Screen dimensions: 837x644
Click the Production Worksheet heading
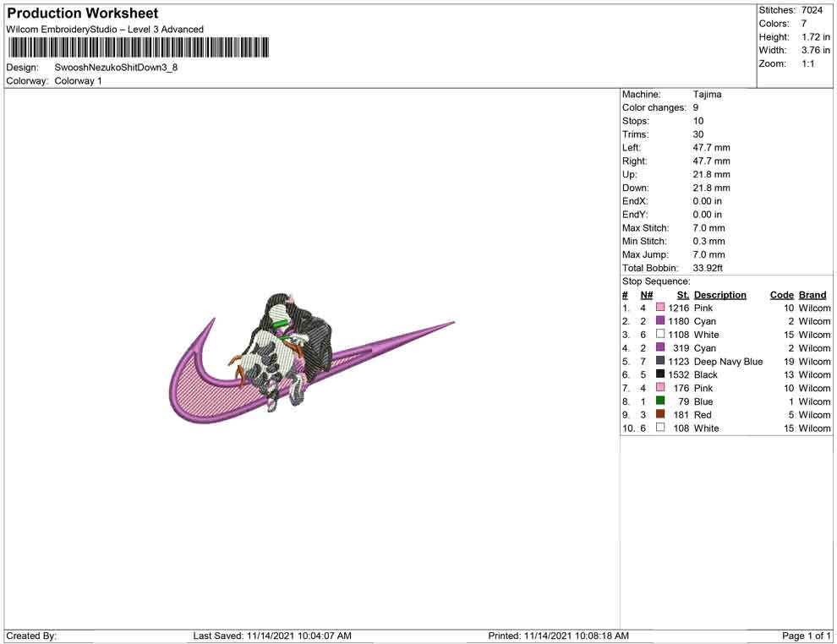[x=83, y=14]
